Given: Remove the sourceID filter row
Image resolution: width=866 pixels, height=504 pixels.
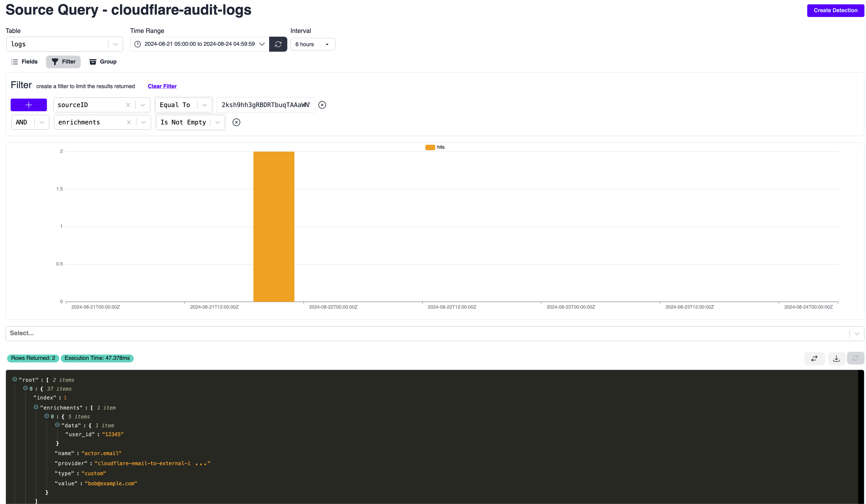Looking at the screenshot, I should tap(322, 105).
